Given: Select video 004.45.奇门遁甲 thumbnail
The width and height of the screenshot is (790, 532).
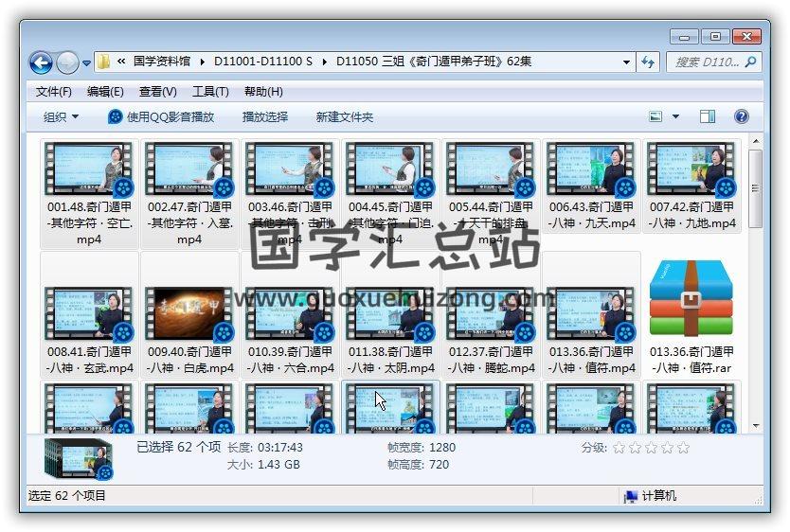Looking at the screenshot, I should click(390, 169).
